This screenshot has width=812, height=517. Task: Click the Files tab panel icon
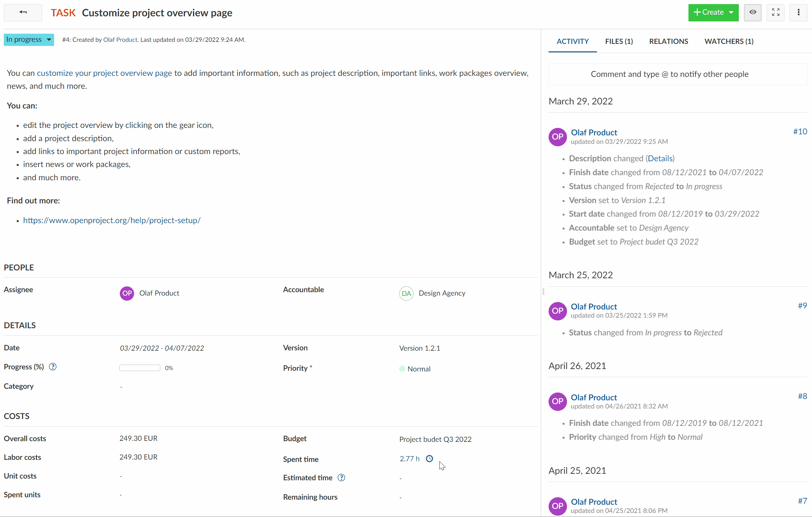coord(618,41)
